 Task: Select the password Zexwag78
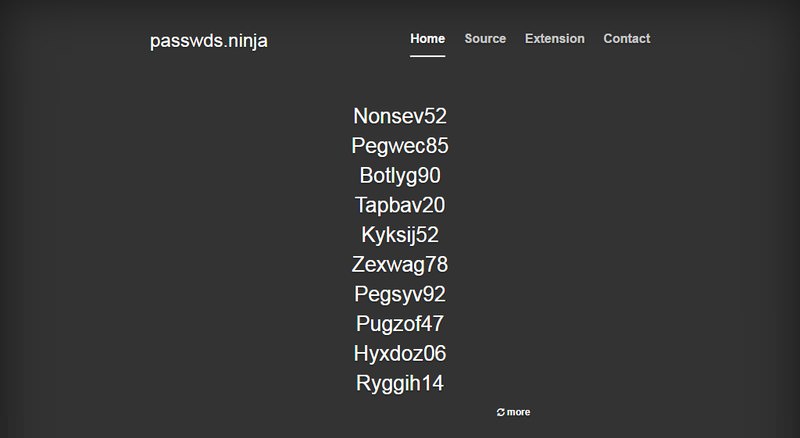point(400,264)
